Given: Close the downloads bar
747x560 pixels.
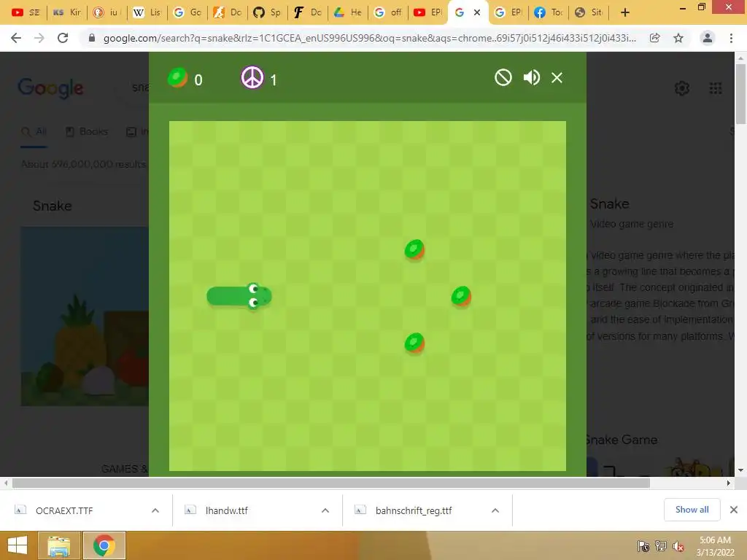Looking at the screenshot, I should [734, 510].
